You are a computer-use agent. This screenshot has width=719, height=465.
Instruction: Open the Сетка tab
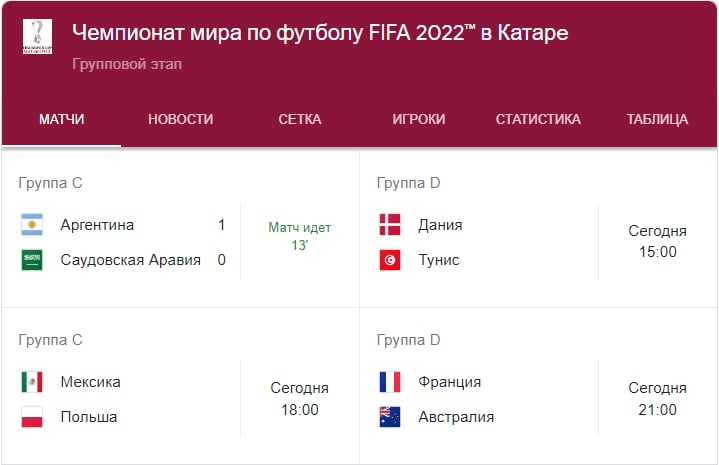point(299,119)
